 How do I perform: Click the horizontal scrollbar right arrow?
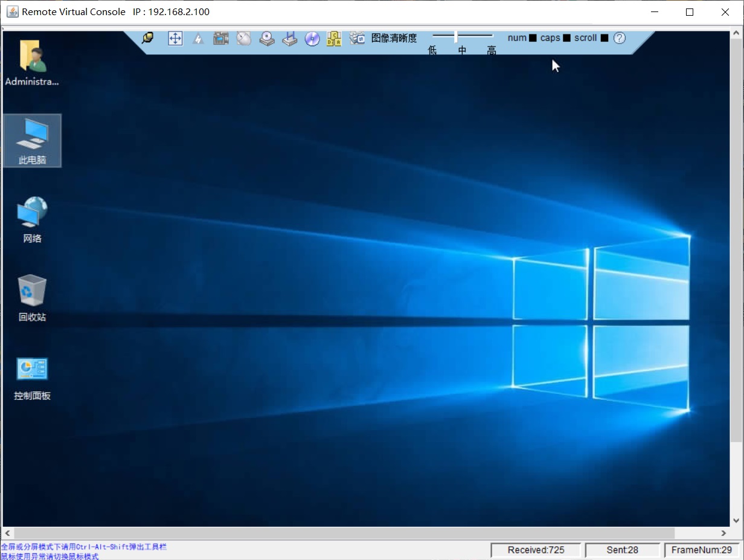click(723, 533)
